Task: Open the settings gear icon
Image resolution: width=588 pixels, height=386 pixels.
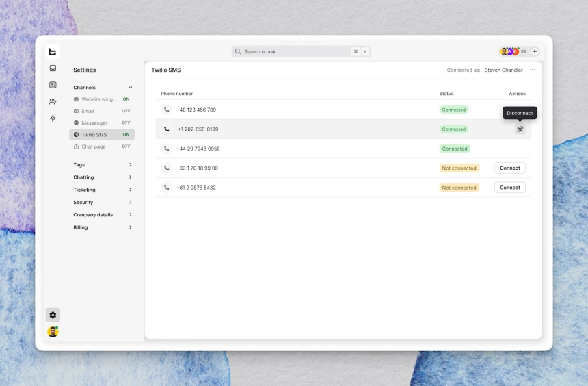Action: pos(53,315)
